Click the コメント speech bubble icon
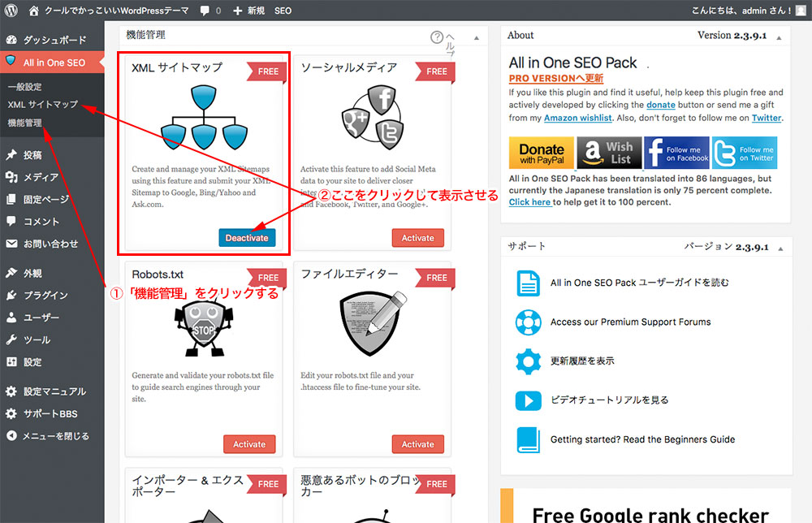812x523 pixels. pyautogui.click(x=11, y=221)
